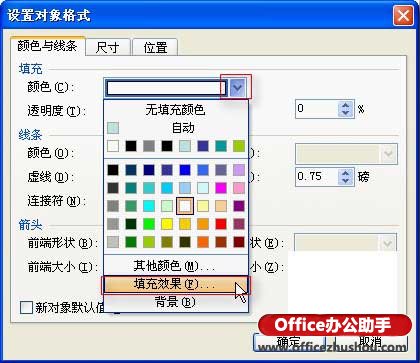Pick the plum swatch beside red

click(x=239, y=224)
